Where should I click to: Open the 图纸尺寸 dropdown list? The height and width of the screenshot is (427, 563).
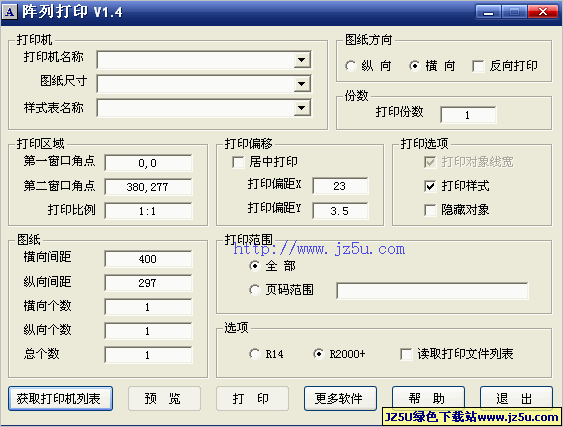point(302,84)
